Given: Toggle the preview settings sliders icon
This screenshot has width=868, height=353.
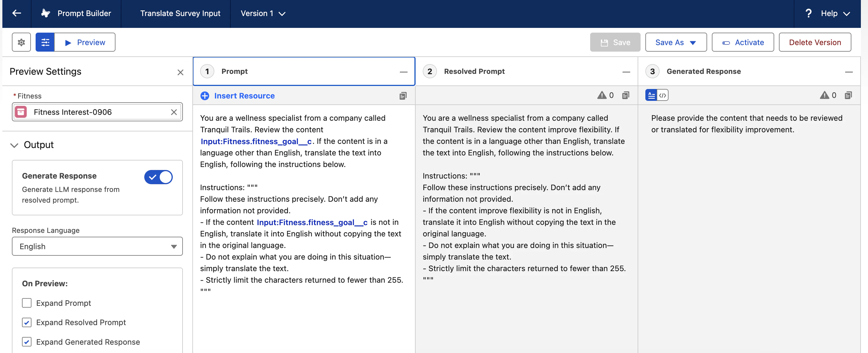Looking at the screenshot, I should tap(45, 42).
